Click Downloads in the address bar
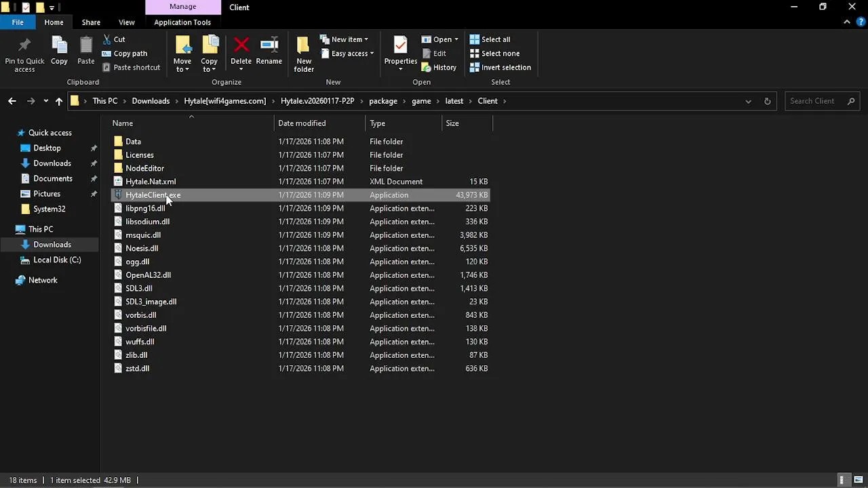 coord(151,101)
